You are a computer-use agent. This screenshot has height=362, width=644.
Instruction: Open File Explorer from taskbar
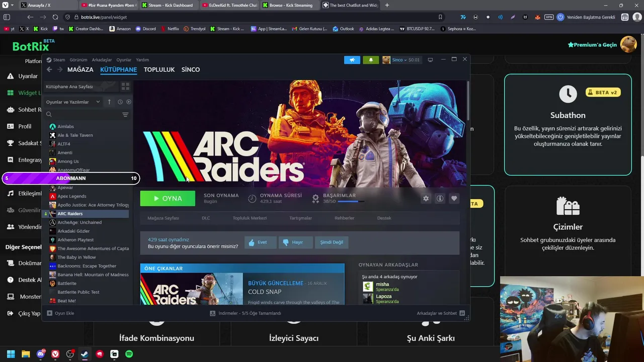tap(26, 354)
